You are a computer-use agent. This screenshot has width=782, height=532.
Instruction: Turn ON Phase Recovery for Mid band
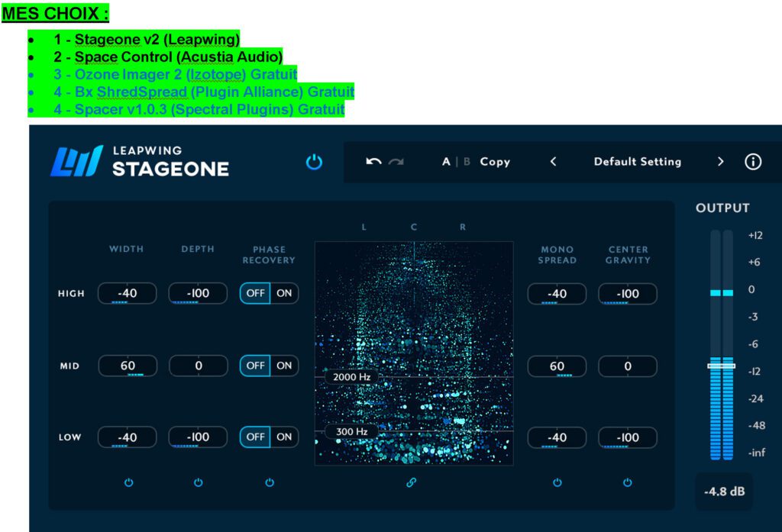[x=284, y=366]
